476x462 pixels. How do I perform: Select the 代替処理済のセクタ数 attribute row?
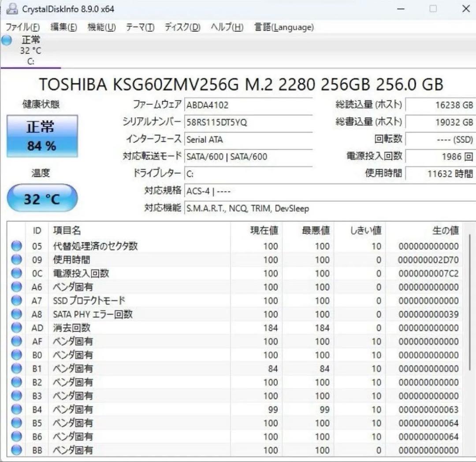tap(235, 246)
